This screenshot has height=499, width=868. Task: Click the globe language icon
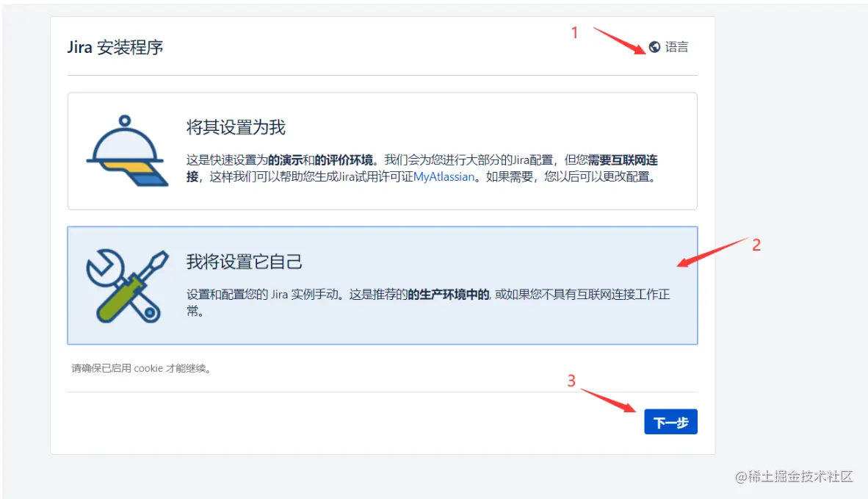click(654, 47)
